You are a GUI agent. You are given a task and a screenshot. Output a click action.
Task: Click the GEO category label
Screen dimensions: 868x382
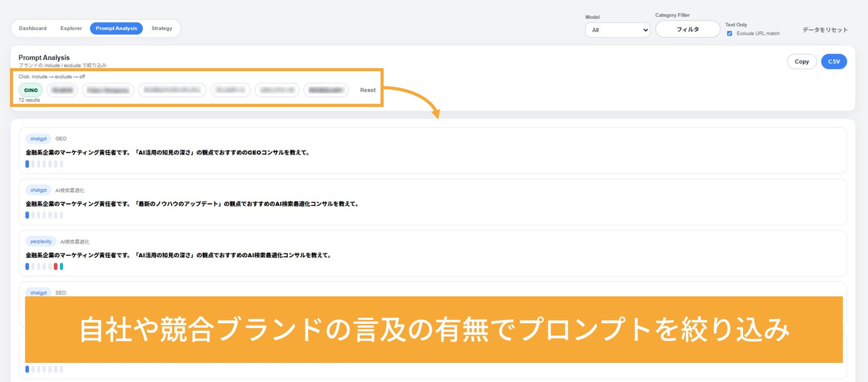(x=61, y=139)
